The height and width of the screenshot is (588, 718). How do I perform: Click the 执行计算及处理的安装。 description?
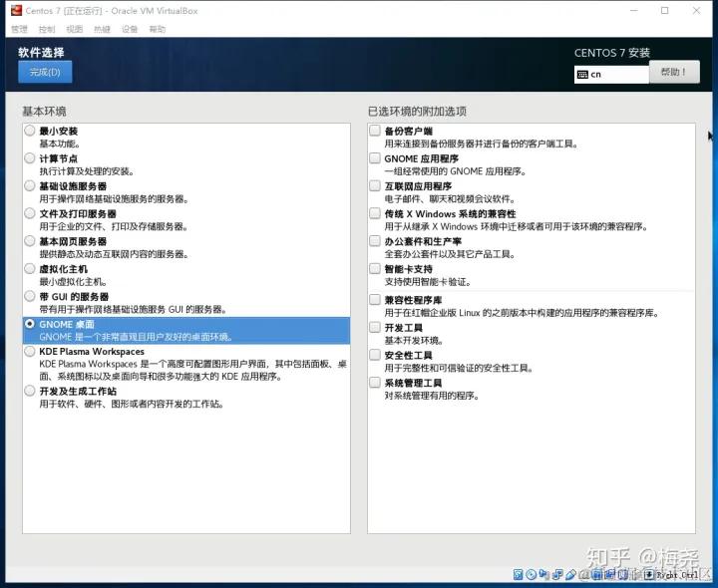point(87,171)
